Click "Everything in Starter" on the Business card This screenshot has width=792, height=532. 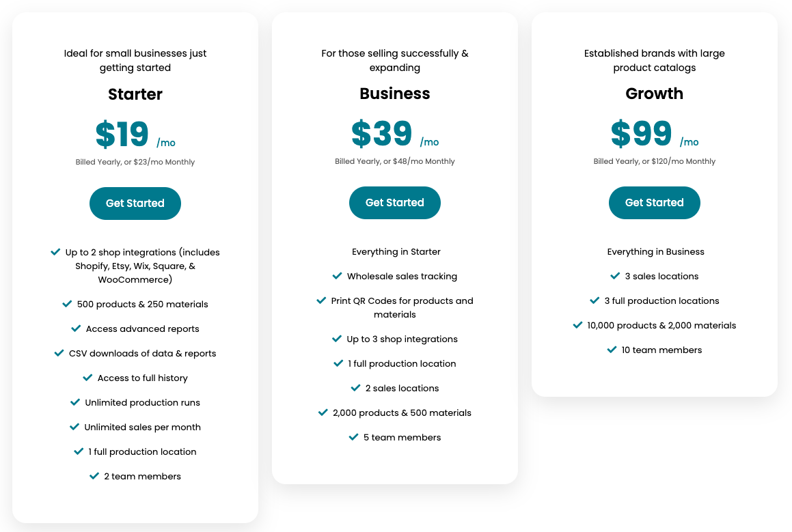point(395,251)
